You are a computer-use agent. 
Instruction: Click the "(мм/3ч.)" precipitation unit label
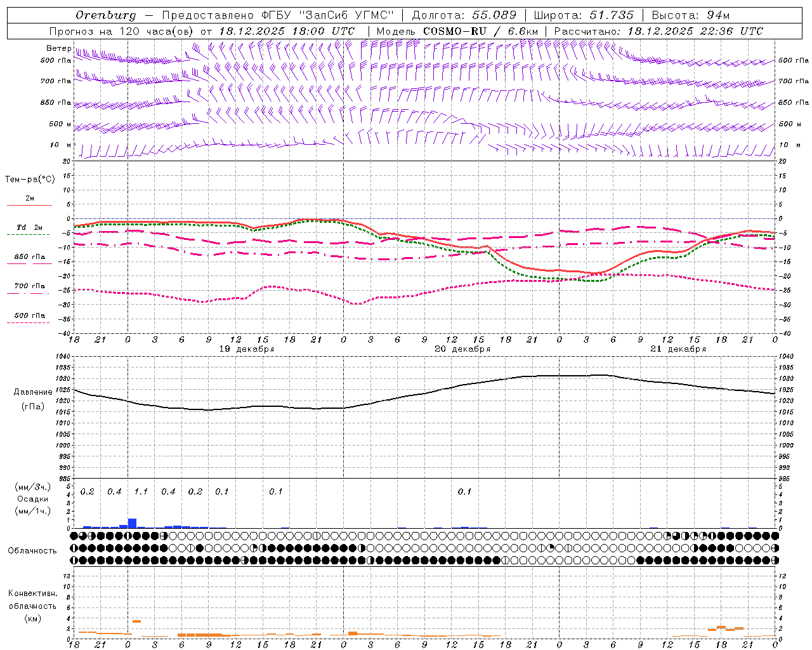(33, 487)
